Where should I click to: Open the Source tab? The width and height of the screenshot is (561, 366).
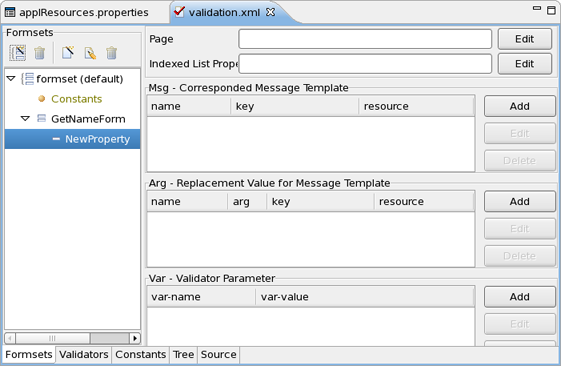coord(218,355)
